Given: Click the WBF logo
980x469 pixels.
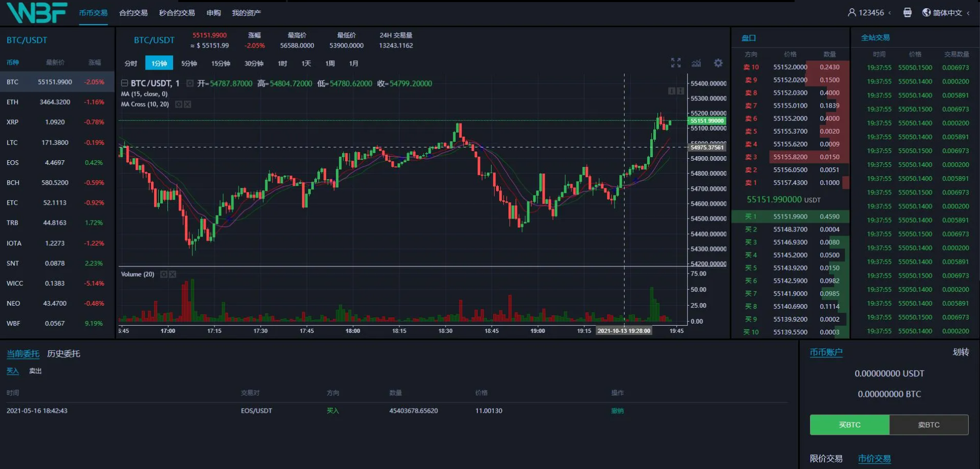Looking at the screenshot, I should tap(37, 13).
